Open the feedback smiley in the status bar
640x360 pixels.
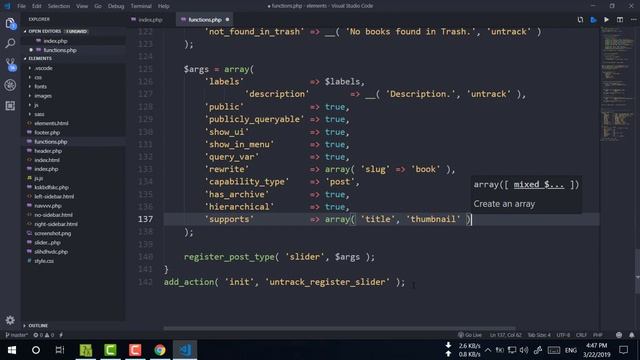click(619, 335)
